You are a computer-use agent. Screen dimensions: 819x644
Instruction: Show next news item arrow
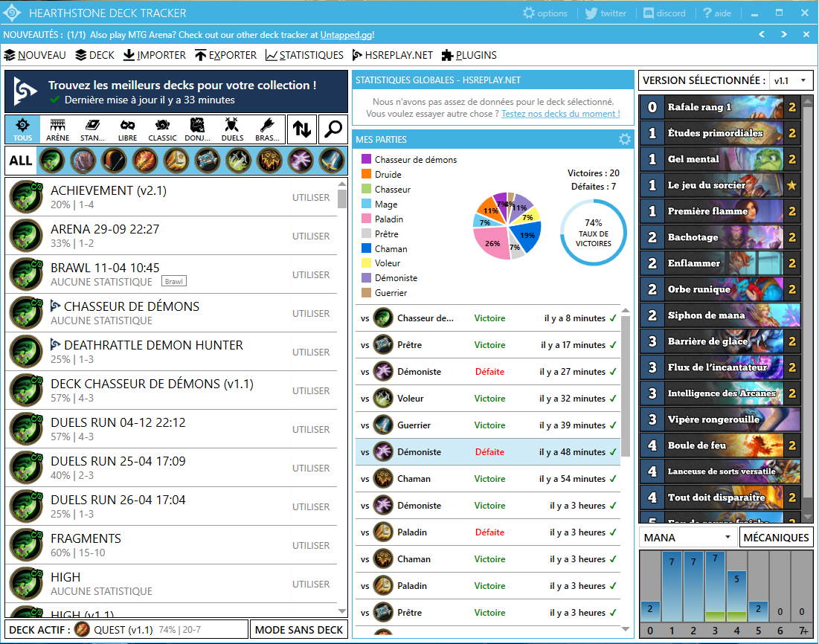click(x=784, y=34)
